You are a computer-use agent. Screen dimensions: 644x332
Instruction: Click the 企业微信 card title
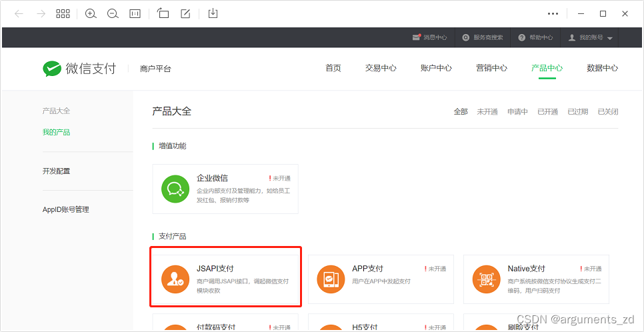tap(213, 178)
